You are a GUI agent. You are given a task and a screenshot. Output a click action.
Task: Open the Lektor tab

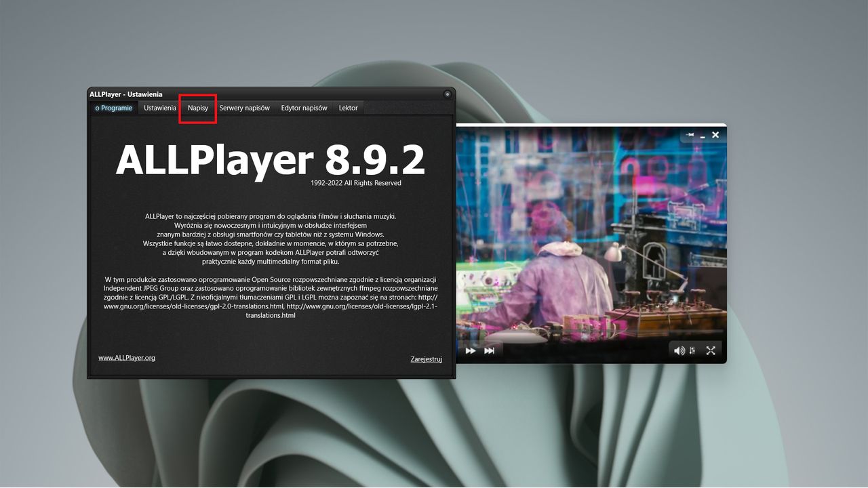[x=348, y=108]
